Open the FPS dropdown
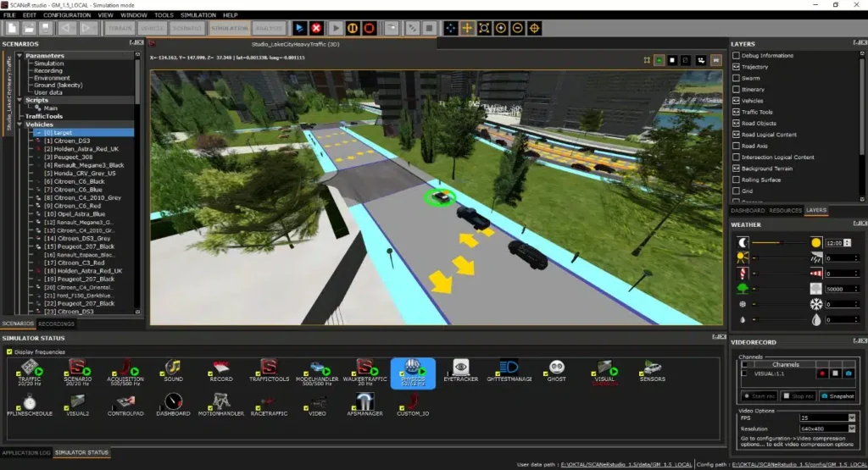 (x=851, y=417)
